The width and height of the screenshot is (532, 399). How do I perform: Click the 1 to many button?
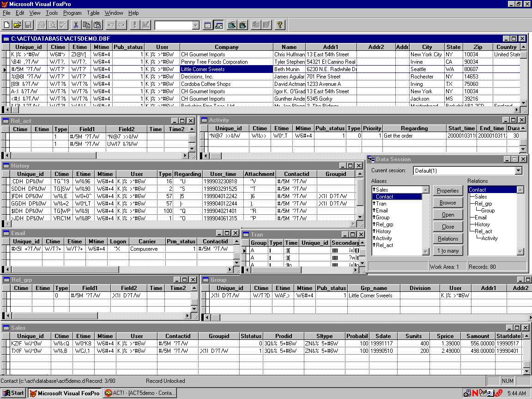click(448, 251)
